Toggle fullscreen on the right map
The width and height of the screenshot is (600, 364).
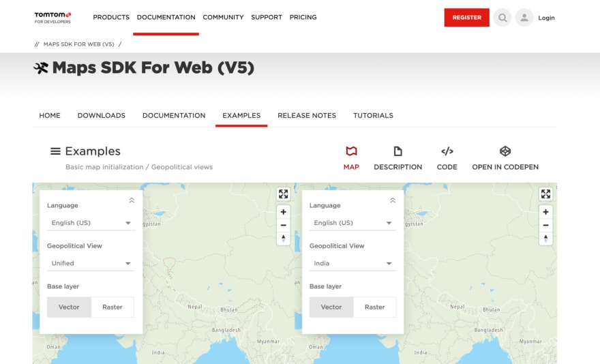tap(545, 194)
